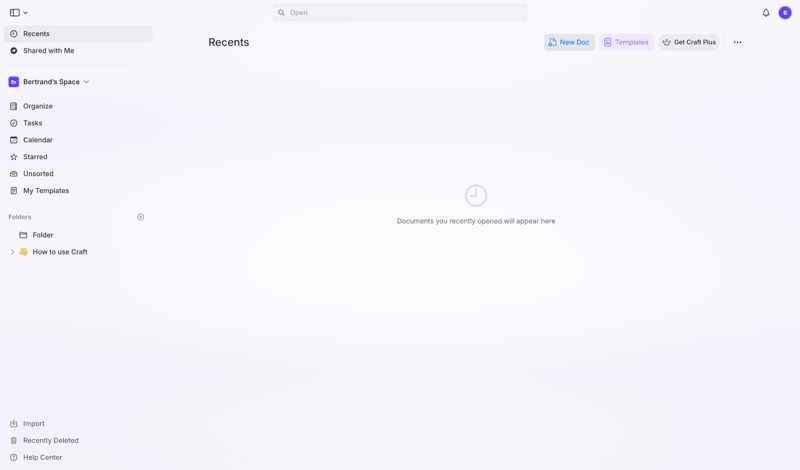Open Recently Deleted trash
This screenshot has height=470, width=800.
50,440
